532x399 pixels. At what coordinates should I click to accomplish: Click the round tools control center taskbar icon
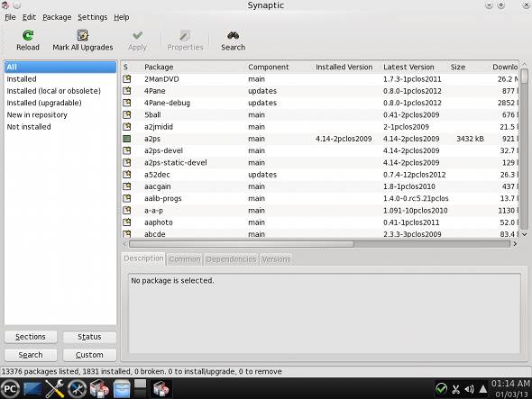point(77,389)
